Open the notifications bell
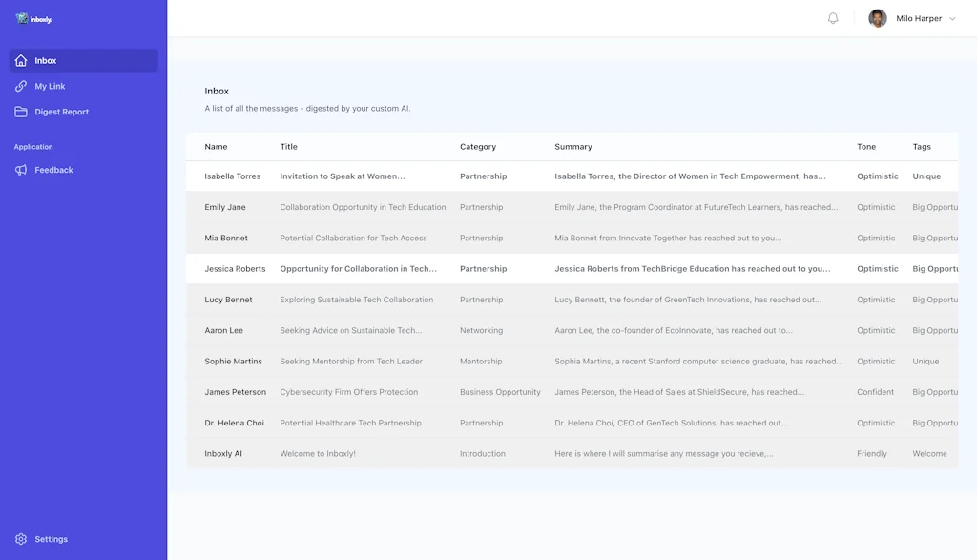Viewport: 977px width, 560px height. (x=831, y=16)
